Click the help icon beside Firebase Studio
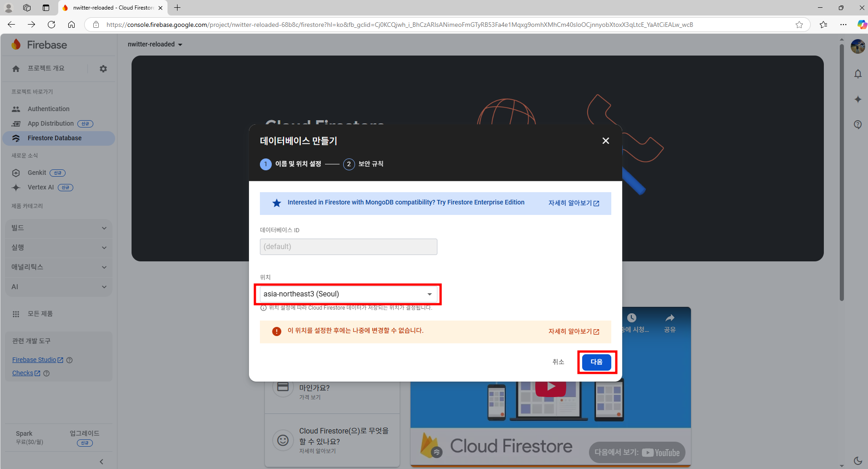 coord(70,360)
